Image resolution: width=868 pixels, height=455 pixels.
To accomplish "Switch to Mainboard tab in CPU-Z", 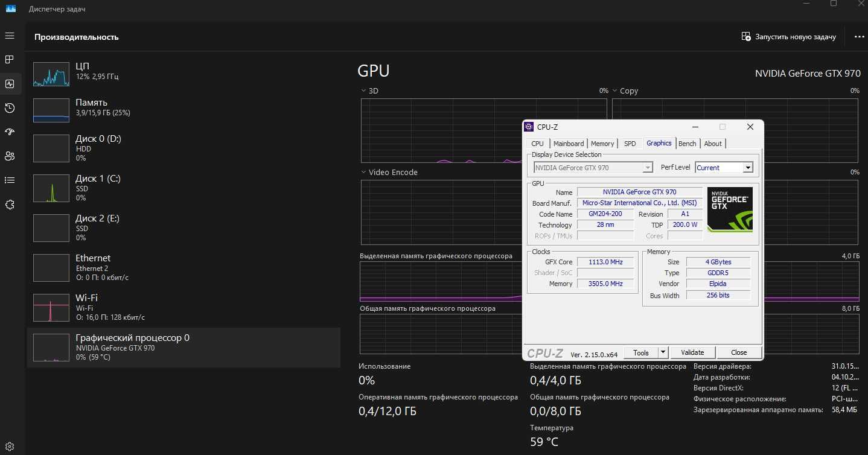I will coord(569,144).
